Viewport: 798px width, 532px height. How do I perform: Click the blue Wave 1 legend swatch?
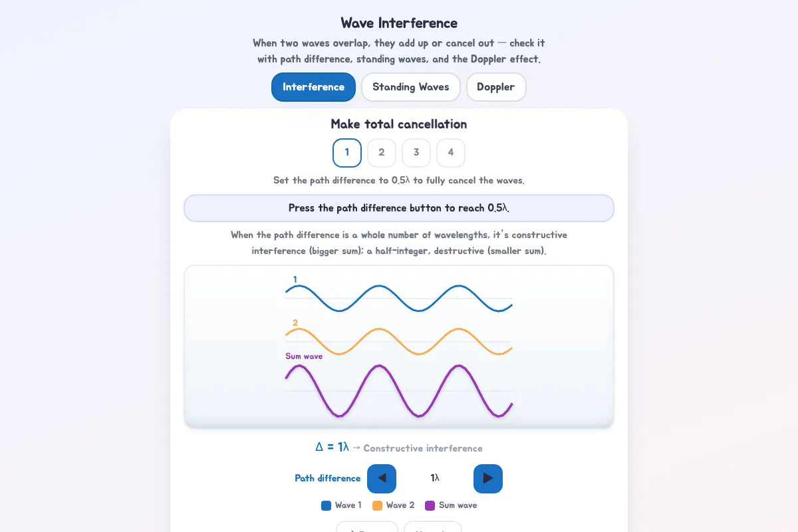click(326, 505)
